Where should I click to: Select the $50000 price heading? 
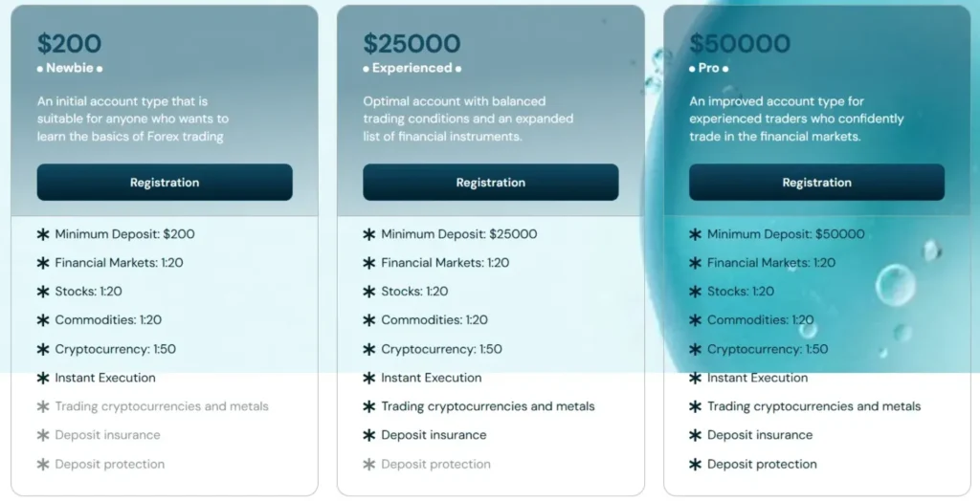coord(740,44)
